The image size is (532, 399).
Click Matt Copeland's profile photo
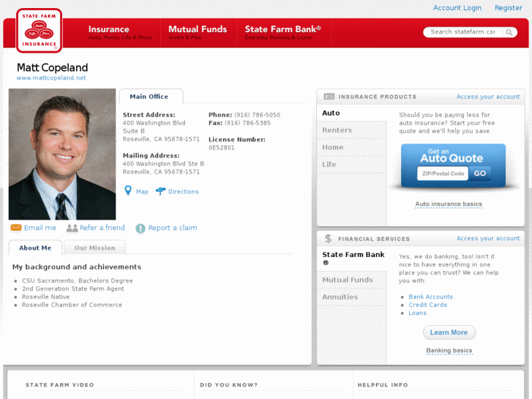click(x=62, y=154)
